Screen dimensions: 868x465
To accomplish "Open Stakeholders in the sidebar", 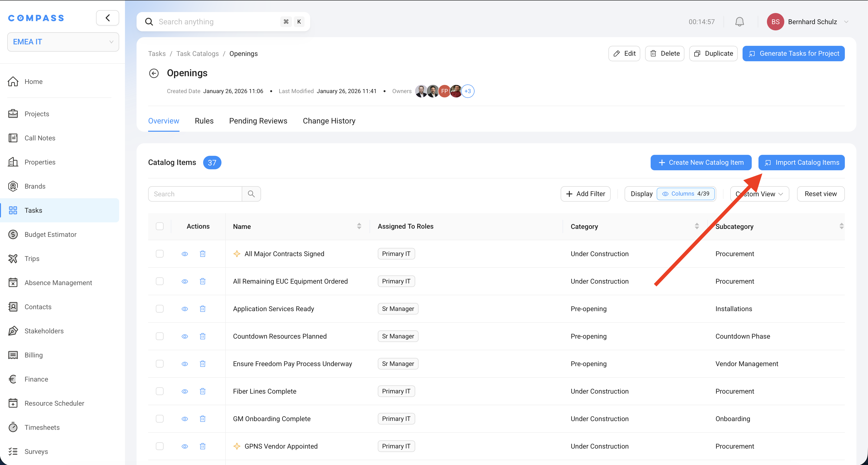I will click(x=60, y=331).
